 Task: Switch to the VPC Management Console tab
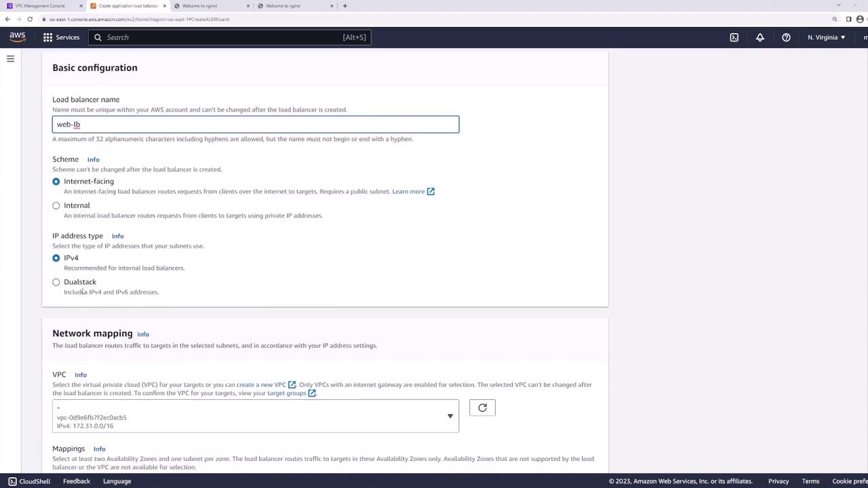pyautogui.click(x=41, y=6)
